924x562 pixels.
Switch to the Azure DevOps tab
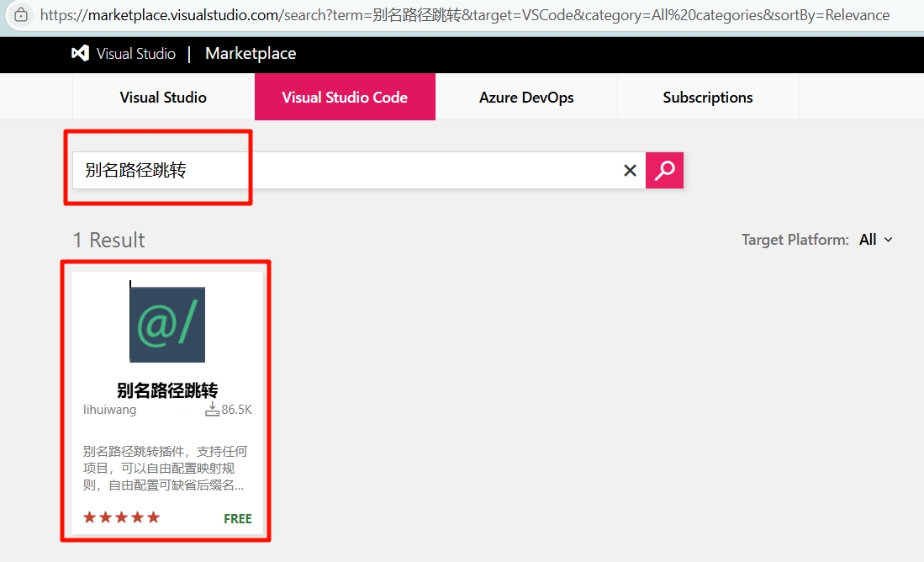[x=526, y=98]
